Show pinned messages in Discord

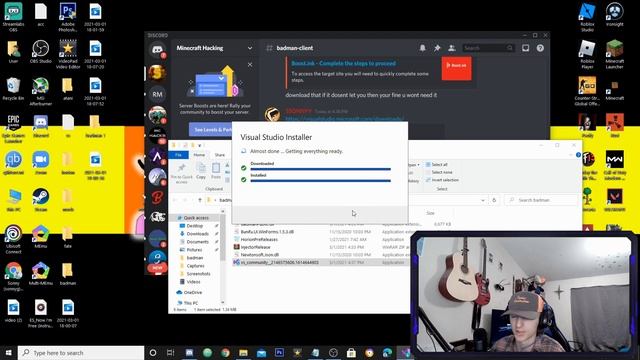pyautogui.click(x=437, y=48)
